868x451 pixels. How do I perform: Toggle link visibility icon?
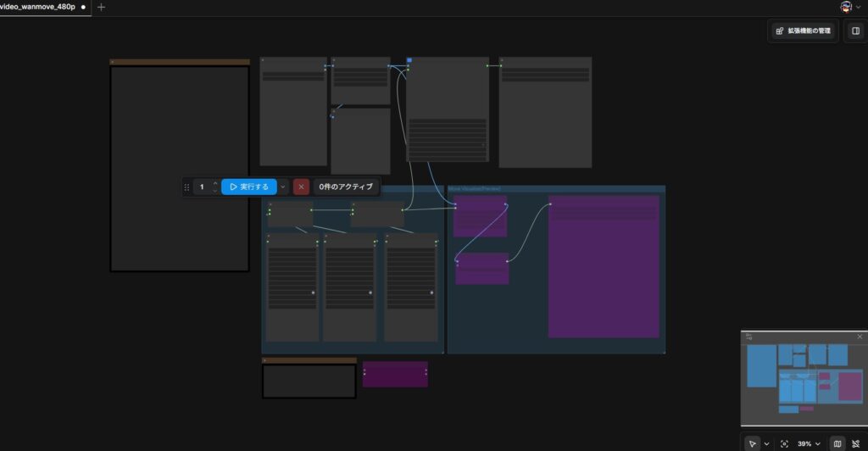pyautogui.click(x=854, y=443)
